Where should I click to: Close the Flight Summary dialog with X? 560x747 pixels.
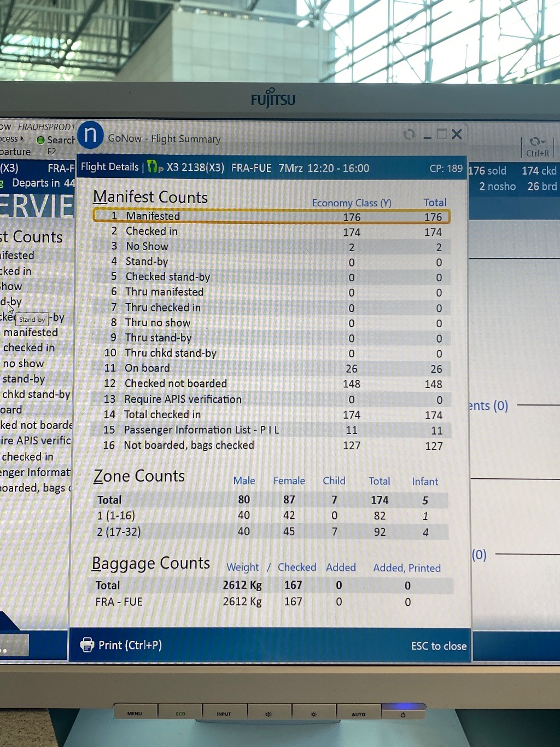tap(457, 134)
